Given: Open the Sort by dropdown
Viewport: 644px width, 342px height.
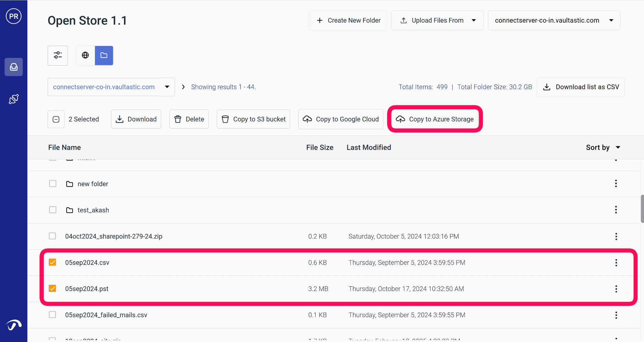Looking at the screenshot, I should [x=603, y=147].
